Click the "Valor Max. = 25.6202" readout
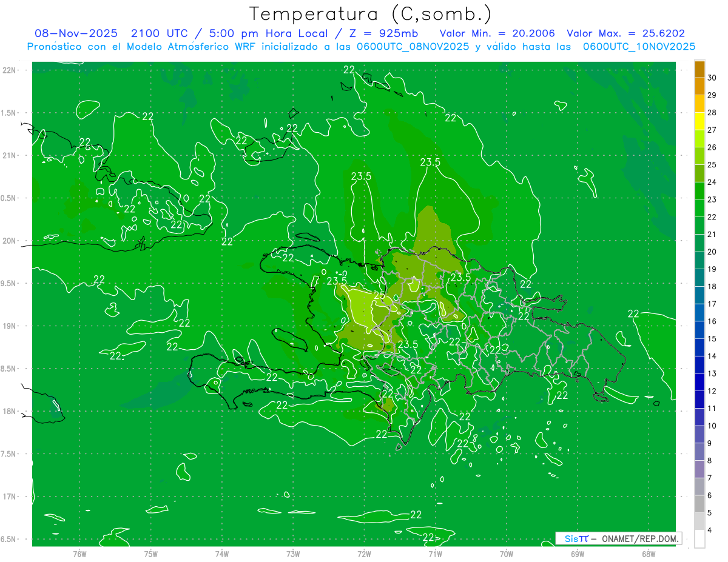The width and height of the screenshot is (728, 562). coord(625,33)
